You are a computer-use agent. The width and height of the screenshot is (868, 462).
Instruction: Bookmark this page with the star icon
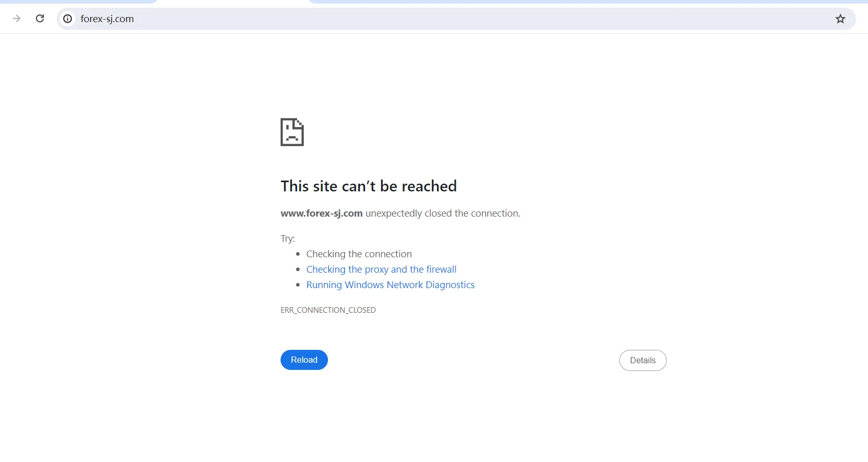(840, 19)
